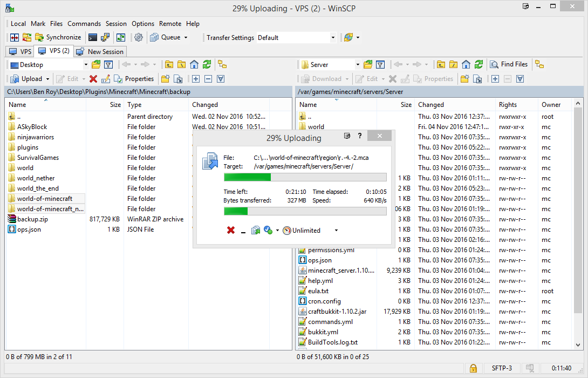Refresh the local panel directory

[x=207, y=65]
